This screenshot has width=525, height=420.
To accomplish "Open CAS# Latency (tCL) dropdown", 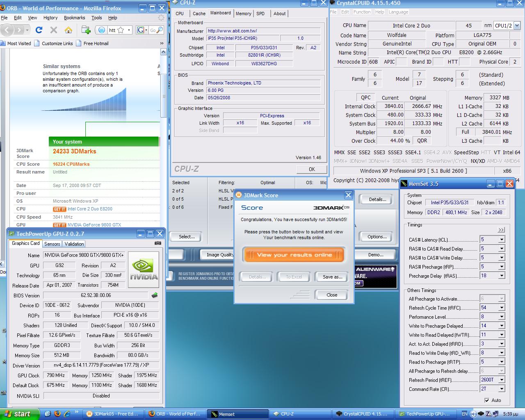I will [x=501, y=240].
